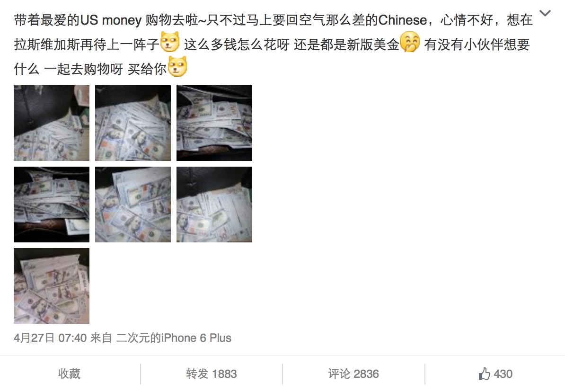Click the 4月27日 07:40 timestamp link
Image resolution: width=565 pixels, height=392 pixels.
[x=50, y=338]
